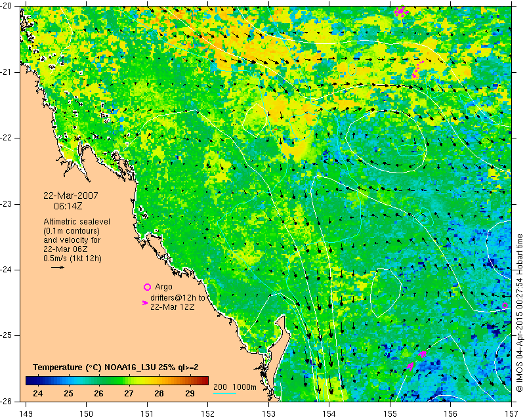Click the '149' longitude axis label
525x420 pixels.
[x=26, y=414]
